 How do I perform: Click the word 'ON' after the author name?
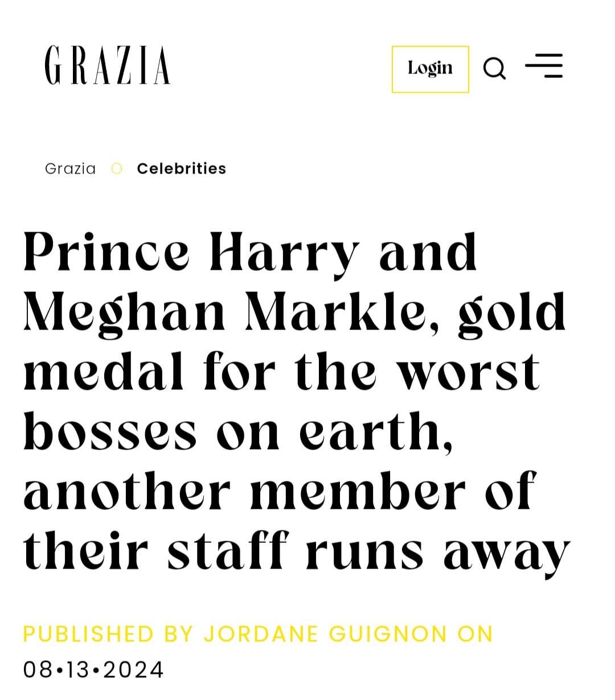coord(475,634)
